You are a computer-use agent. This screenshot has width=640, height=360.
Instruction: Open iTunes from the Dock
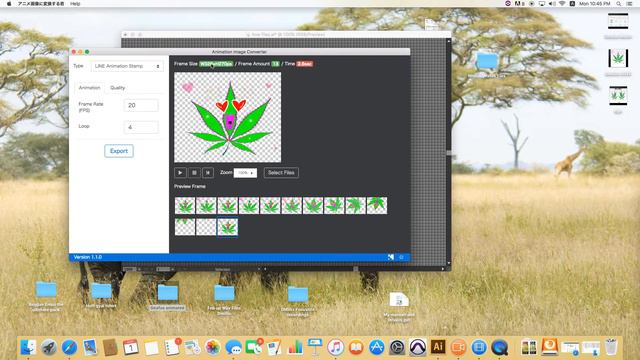coord(336,347)
